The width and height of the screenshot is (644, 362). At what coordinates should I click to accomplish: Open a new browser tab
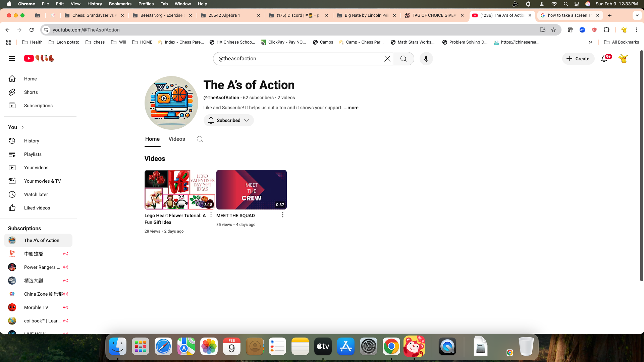coord(610,15)
